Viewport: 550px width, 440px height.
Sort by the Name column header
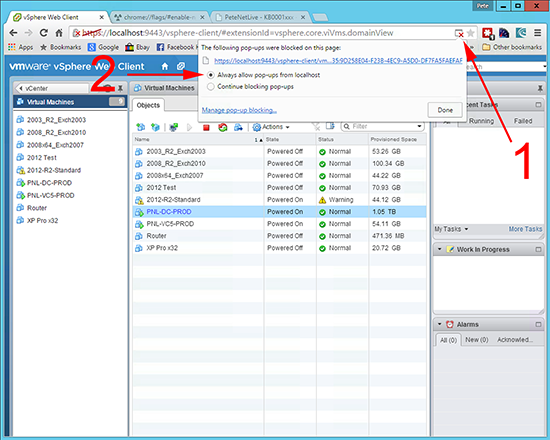(198, 139)
